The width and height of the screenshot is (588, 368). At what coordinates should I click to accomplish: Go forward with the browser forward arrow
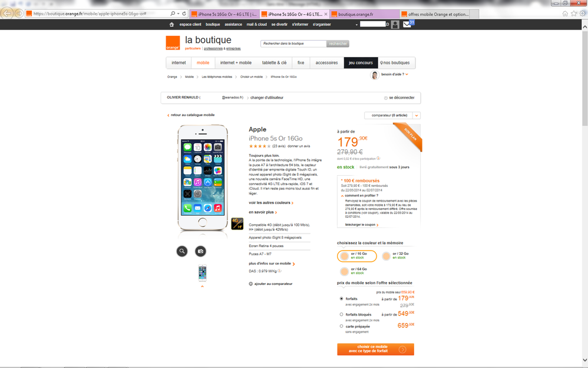(19, 14)
